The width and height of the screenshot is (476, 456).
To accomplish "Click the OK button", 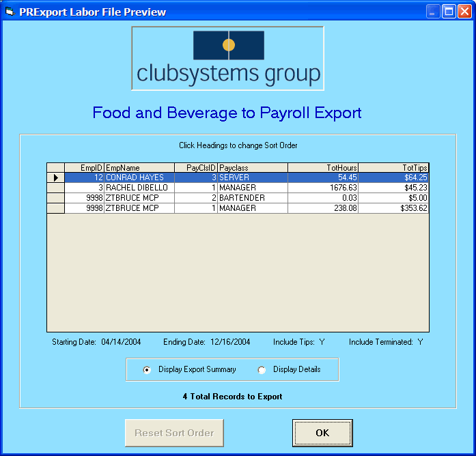I will point(322,433).
